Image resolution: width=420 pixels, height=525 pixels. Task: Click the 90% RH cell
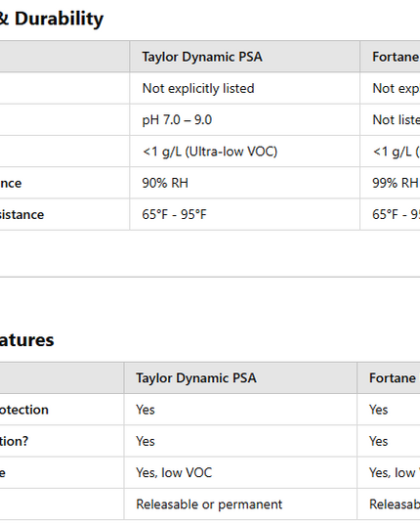click(x=165, y=183)
